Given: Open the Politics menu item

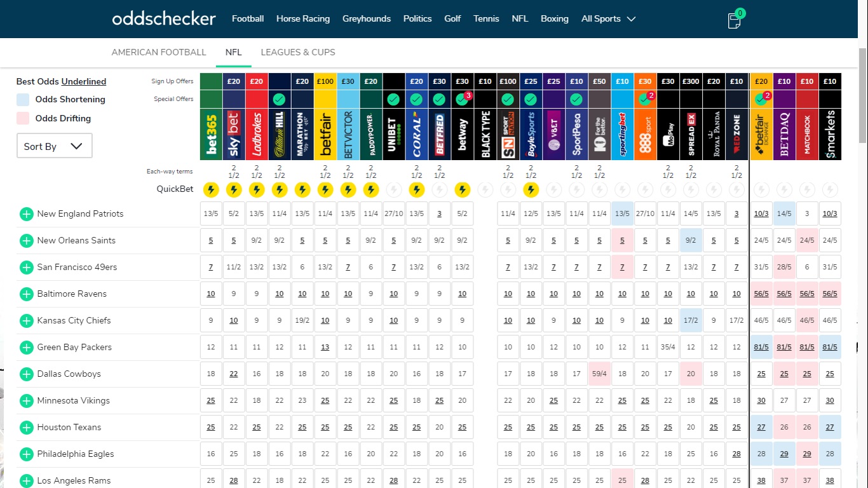Looking at the screenshot, I should click(x=417, y=18).
